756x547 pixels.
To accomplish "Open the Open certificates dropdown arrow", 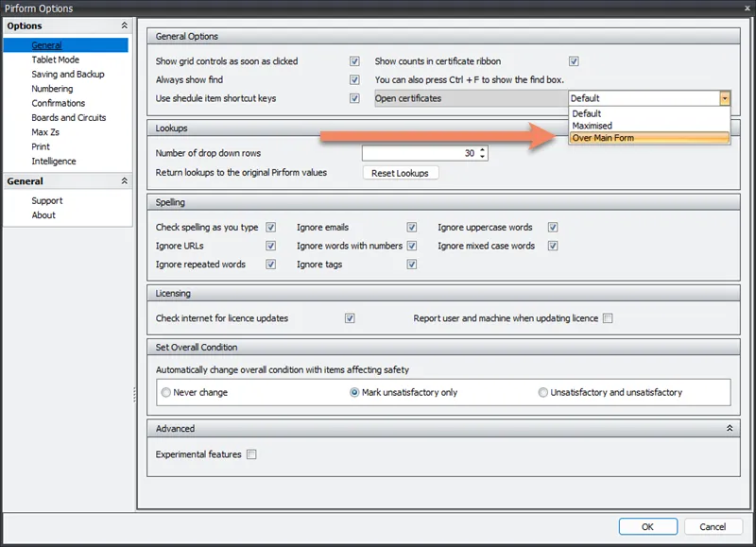I will (724, 98).
